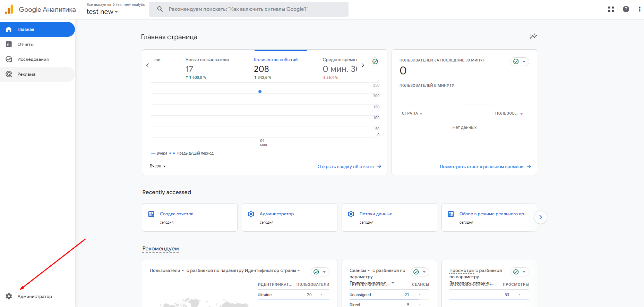Open Отчеты in the sidebar

click(x=26, y=44)
